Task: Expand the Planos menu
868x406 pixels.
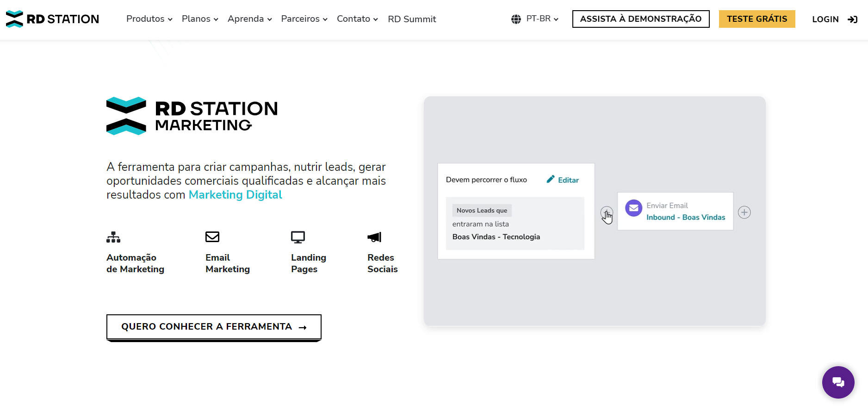Action: point(200,19)
